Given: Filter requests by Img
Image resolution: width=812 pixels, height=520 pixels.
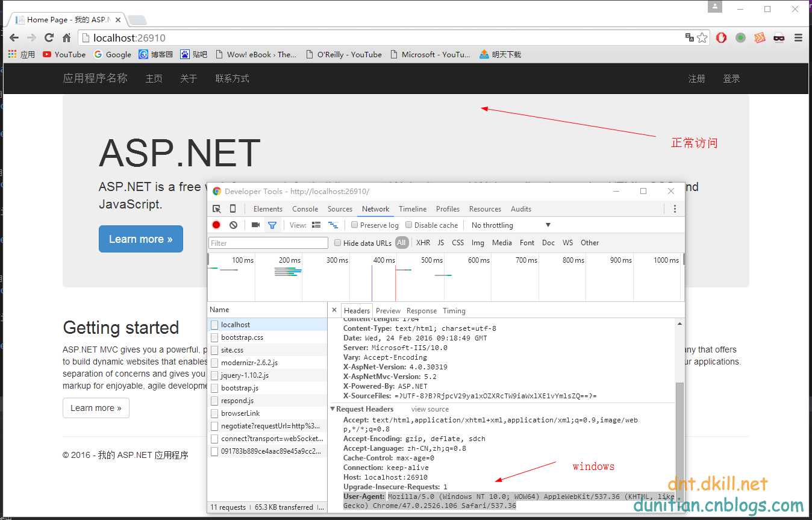Looking at the screenshot, I should (x=478, y=243).
